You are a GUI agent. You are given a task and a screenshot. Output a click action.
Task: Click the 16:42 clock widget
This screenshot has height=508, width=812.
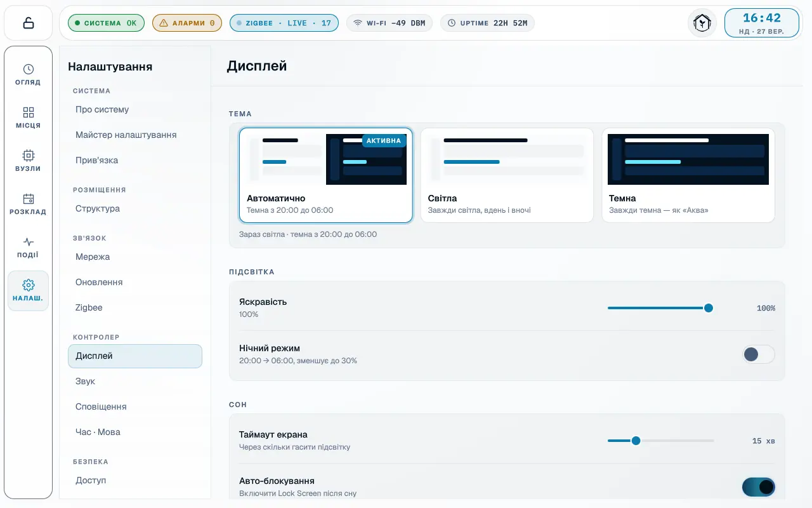point(762,23)
